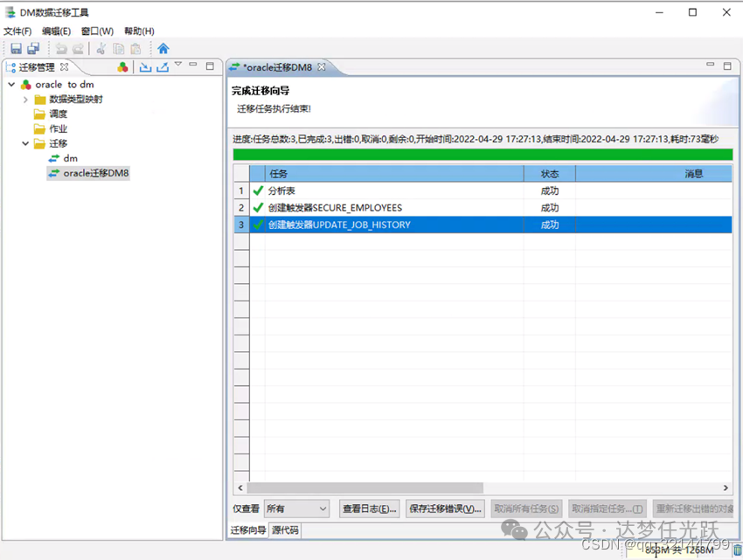The width and height of the screenshot is (743, 560).
Task: Maximize the editor area
Action: point(727,66)
